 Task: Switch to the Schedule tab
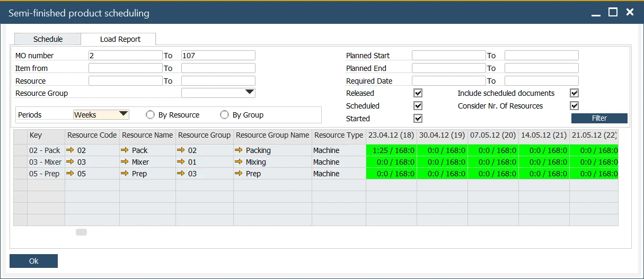(x=48, y=39)
